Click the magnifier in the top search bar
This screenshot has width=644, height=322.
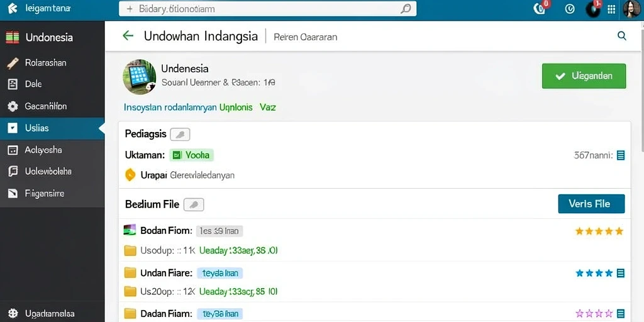(x=406, y=9)
